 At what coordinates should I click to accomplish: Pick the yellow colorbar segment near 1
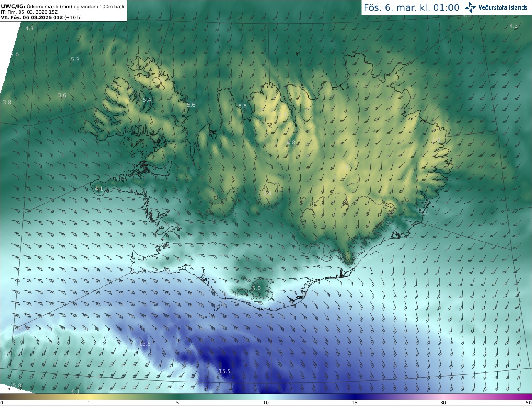89,396
